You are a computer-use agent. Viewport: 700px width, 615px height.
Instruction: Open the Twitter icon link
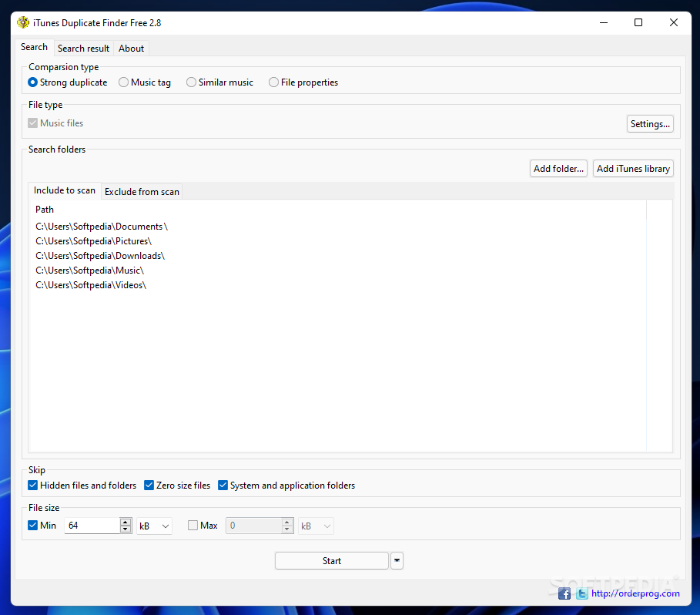click(x=581, y=593)
